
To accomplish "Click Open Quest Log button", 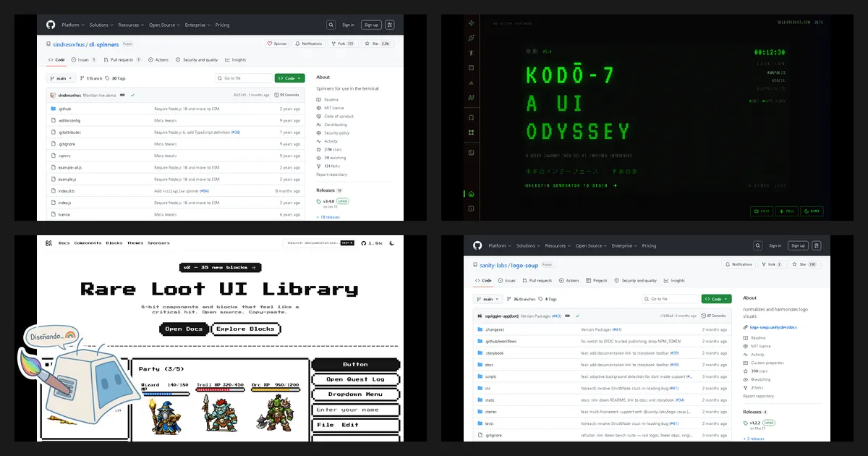I will [x=355, y=379].
